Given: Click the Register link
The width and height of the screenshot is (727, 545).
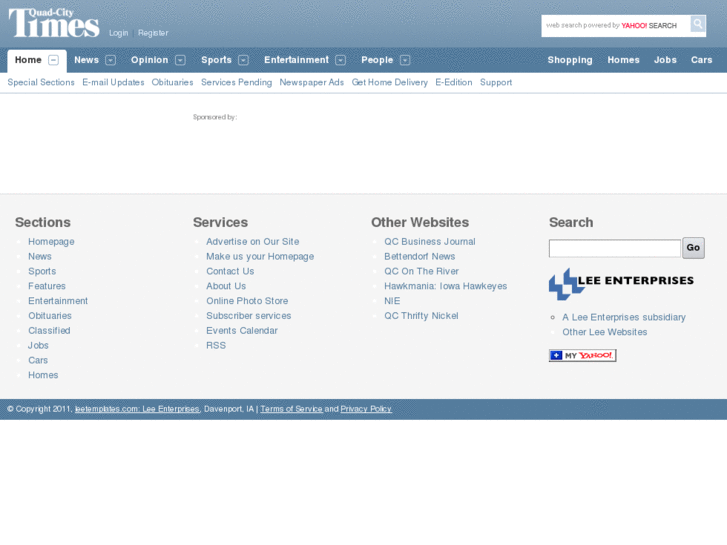Looking at the screenshot, I should click(x=153, y=33).
